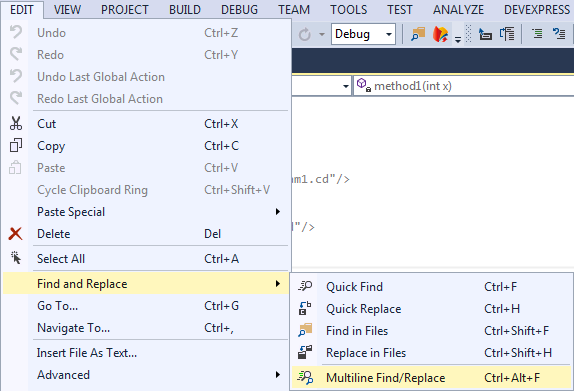
Task: Open the BUILD menu
Action: point(185,10)
